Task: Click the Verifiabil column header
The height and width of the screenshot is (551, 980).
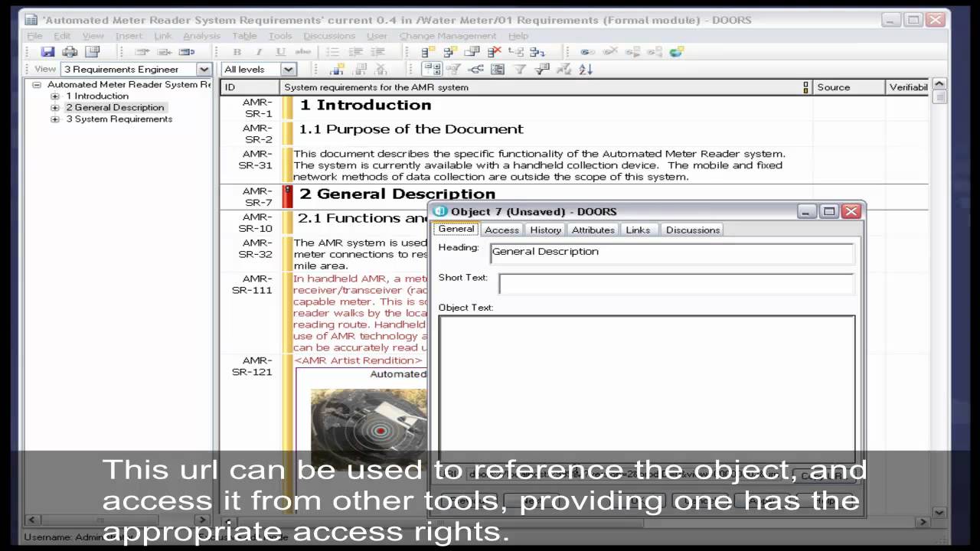Action: (908, 87)
